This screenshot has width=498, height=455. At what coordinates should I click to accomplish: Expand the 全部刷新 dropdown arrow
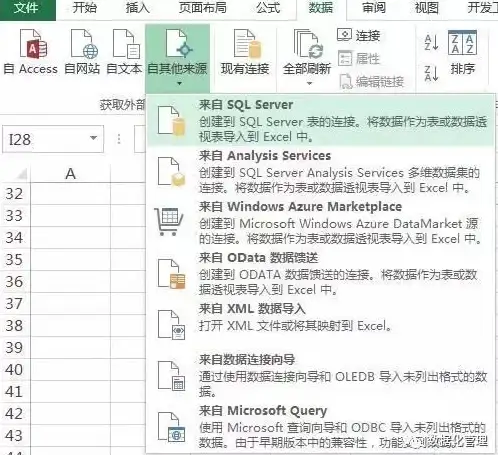pos(309,83)
